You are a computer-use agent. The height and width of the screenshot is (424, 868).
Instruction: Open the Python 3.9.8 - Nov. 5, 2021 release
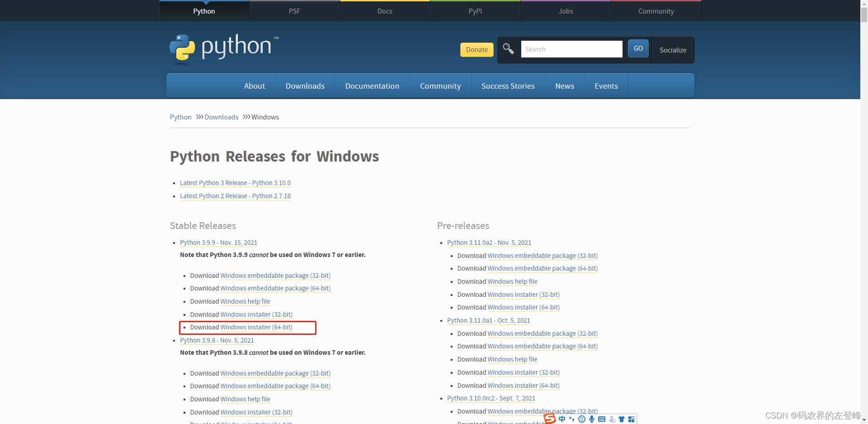coord(217,340)
